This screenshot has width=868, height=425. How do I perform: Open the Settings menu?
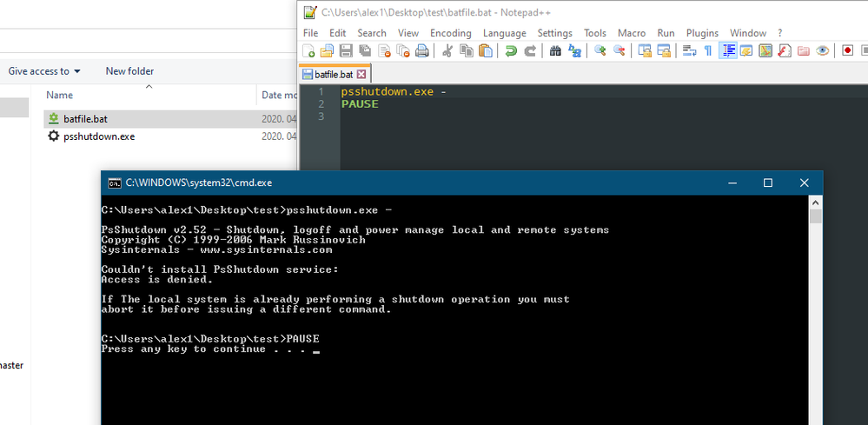554,33
